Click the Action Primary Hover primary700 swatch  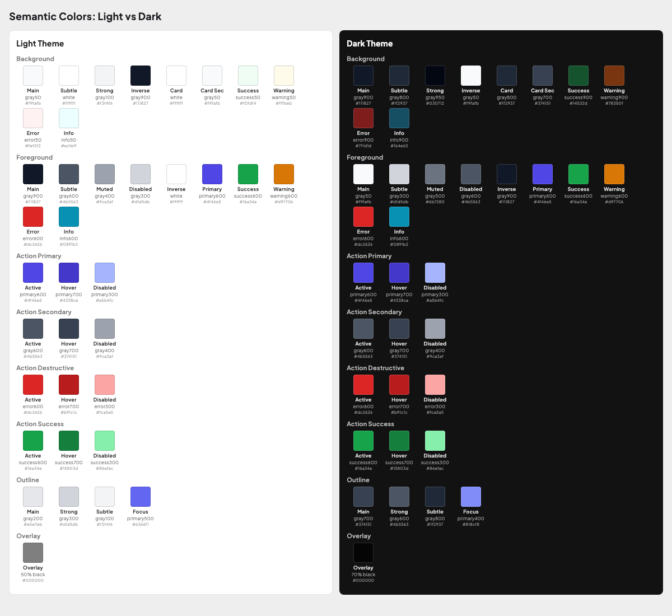(x=68, y=273)
